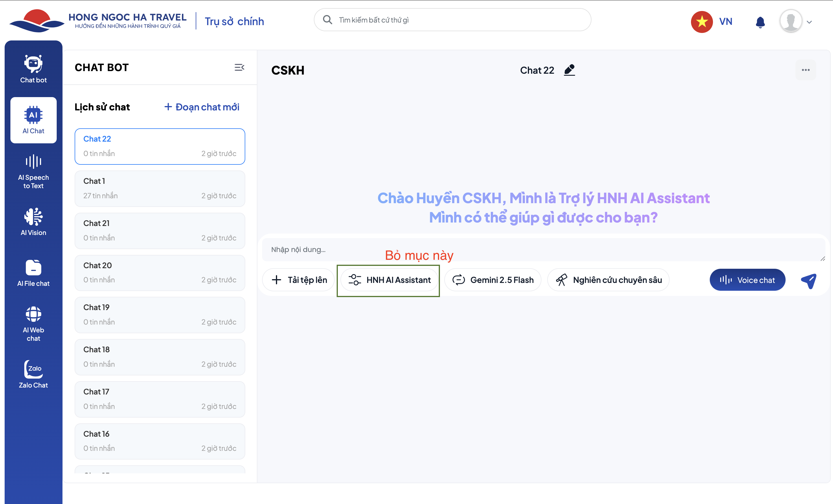Open Gemini 2.5 Flash model selector

tap(493, 280)
